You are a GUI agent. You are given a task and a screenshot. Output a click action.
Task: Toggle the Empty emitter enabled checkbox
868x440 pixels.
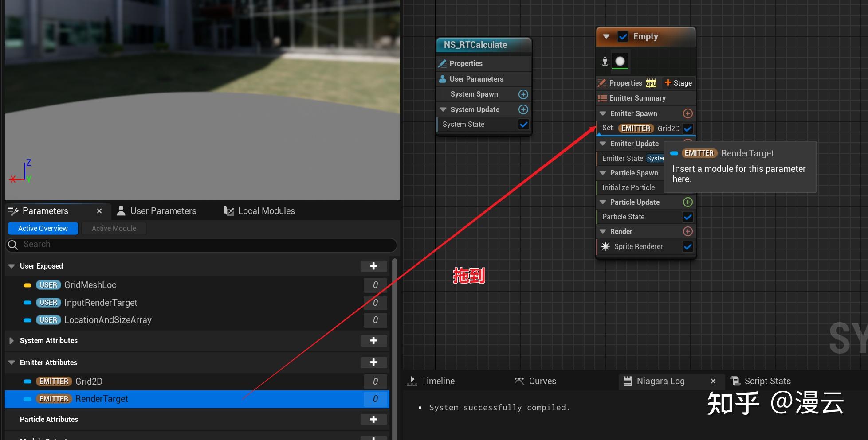pyautogui.click(x=624, y=36)
